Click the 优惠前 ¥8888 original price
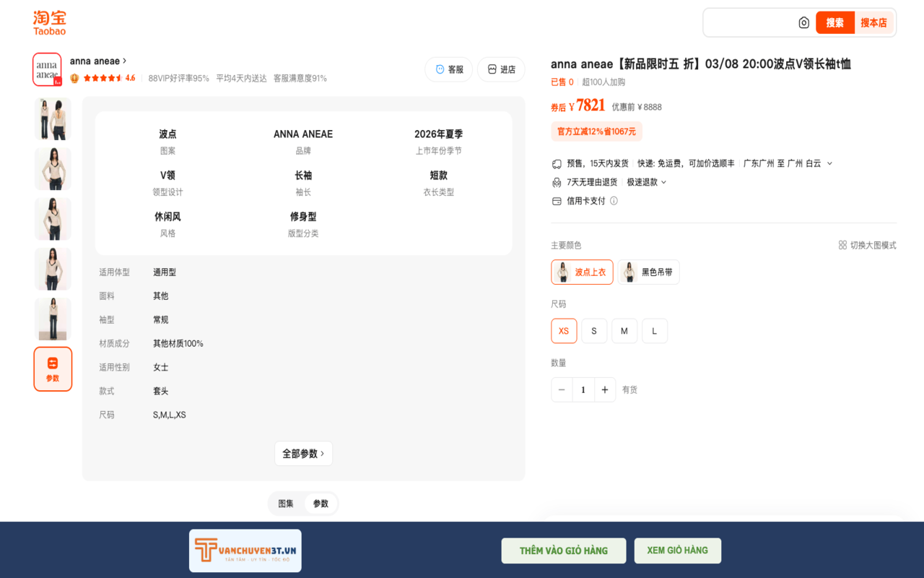Image resolution: width=924 pixels, height=578 pixels. tap(637, 107)
